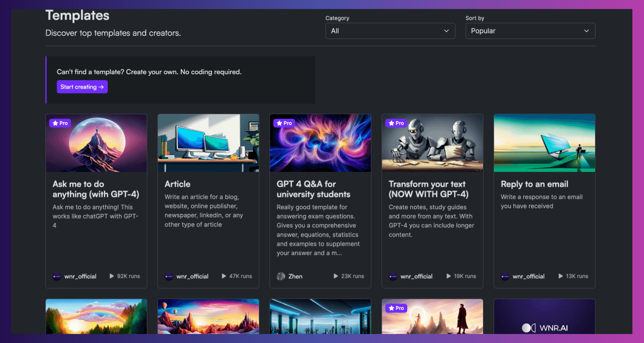
Task: Click wnr_official name on Transform your text card
Action: 416,277
